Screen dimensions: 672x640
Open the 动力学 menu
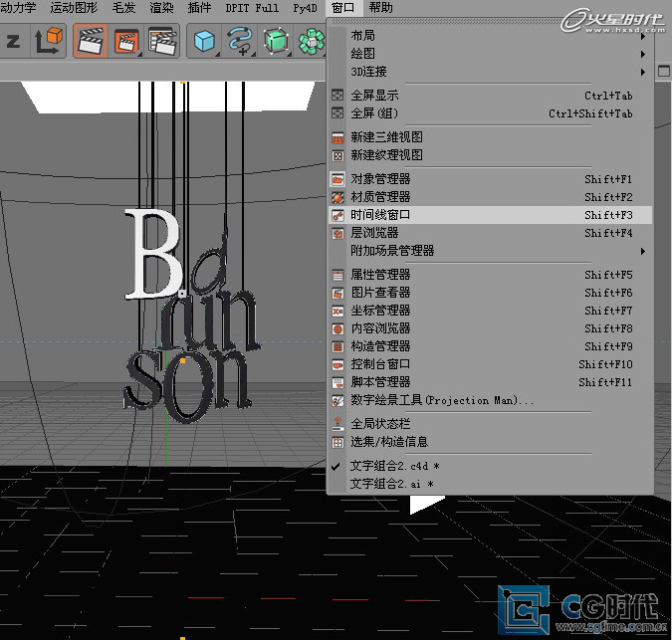click(x=18, y=8)
